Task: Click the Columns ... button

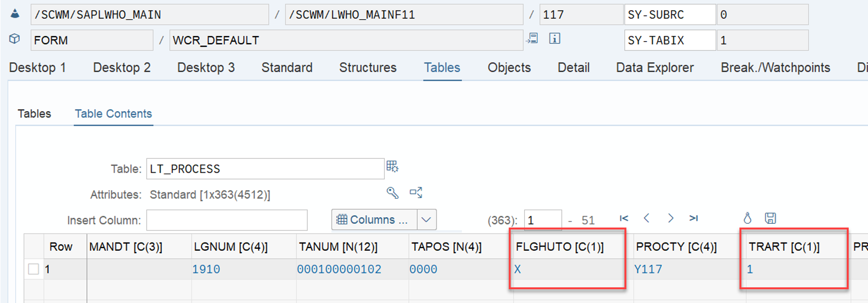Action: point(374,220)
